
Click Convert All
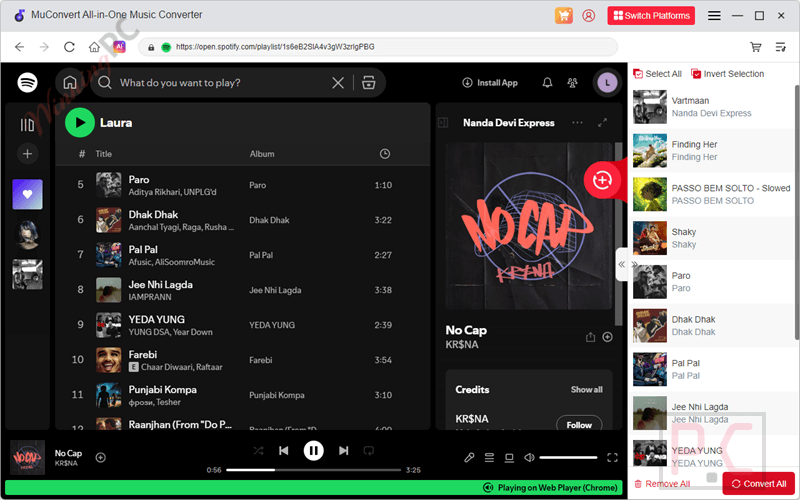[759, 483]
